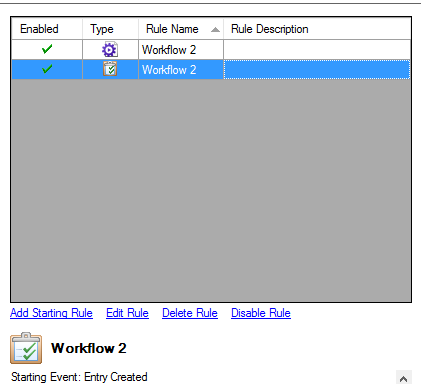Click the empty description cell of highlighted row

[317, 69]
